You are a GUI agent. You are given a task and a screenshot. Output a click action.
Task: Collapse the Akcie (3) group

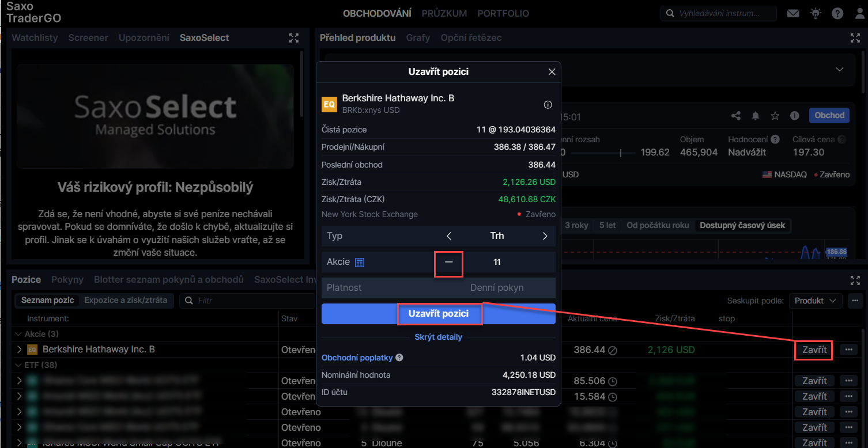pyautogui.click(x=18, y=334)
